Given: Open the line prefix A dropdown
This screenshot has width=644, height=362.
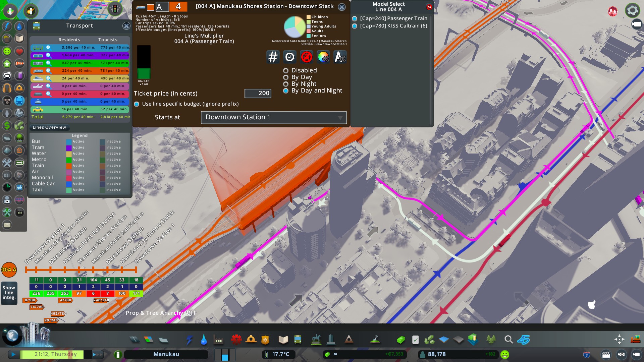Looking at the screenshot, I should [162, 7].
